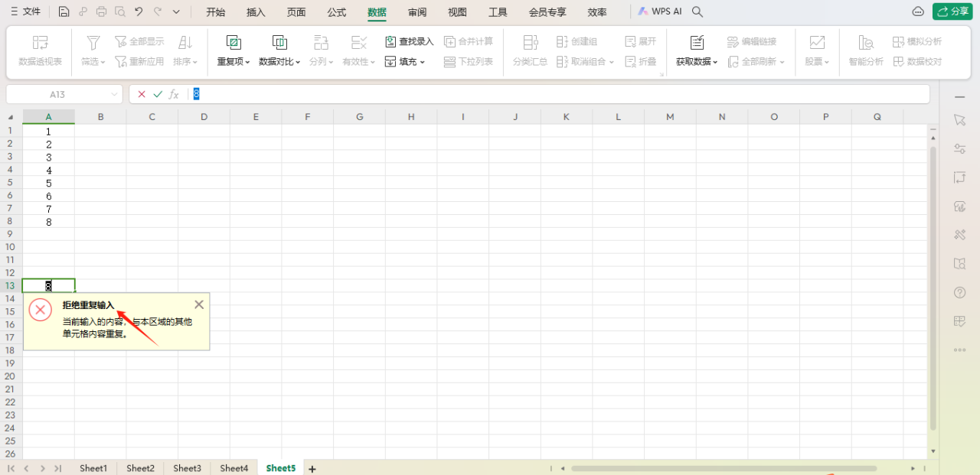This screenshot has height=475, width=980.
Task: Click 编辑链接 edit links
Action: pyautogui.click(x=752, y=41)
